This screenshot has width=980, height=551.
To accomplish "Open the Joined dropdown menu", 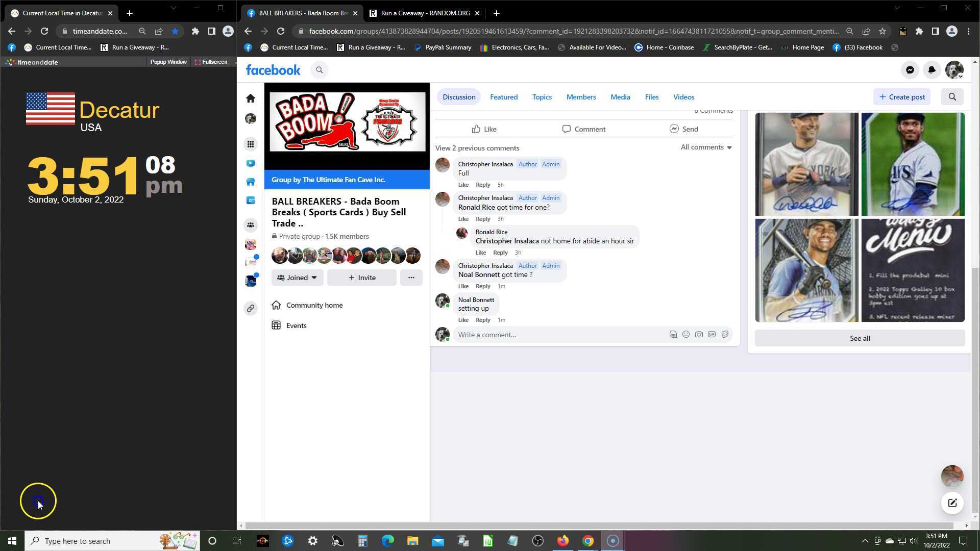I will (x=297, y=278).
